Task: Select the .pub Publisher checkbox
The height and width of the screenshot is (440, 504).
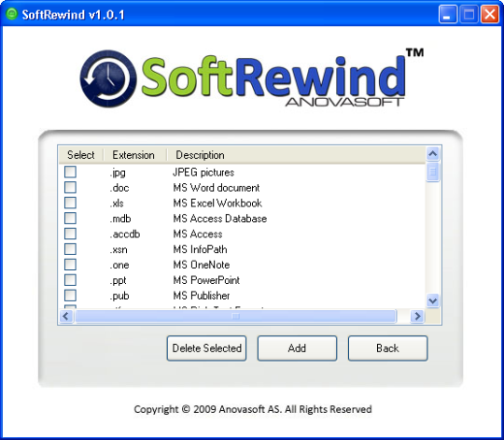Action: [70, 295]
